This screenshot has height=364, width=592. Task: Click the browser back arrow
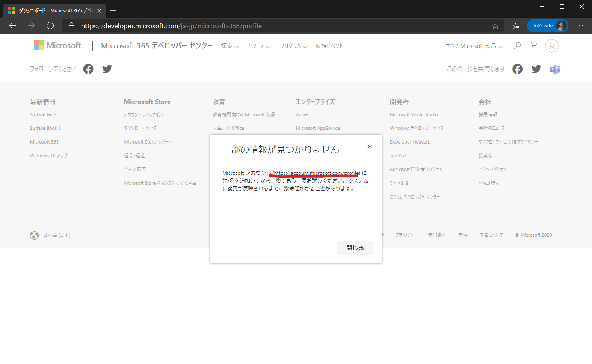[12, 26]
